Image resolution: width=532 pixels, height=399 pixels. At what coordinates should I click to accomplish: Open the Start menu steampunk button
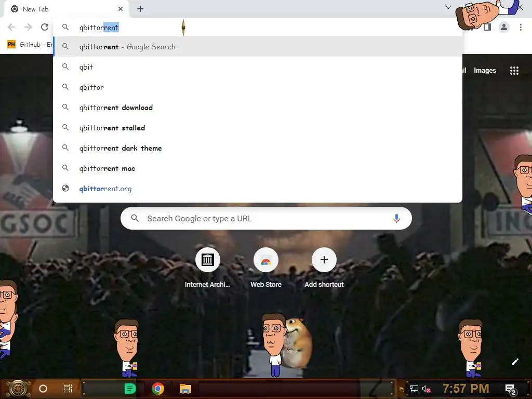coord(18,389)
